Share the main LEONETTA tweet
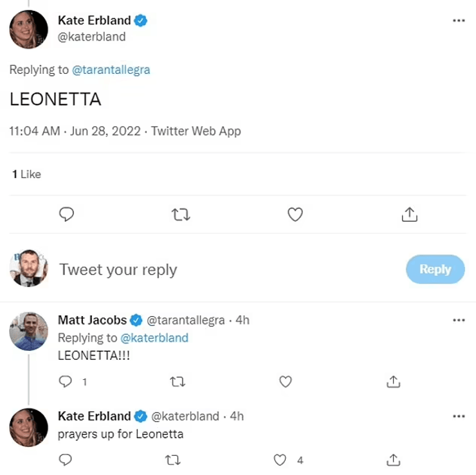Screen dimensions: 476x475 coord(410,215)
